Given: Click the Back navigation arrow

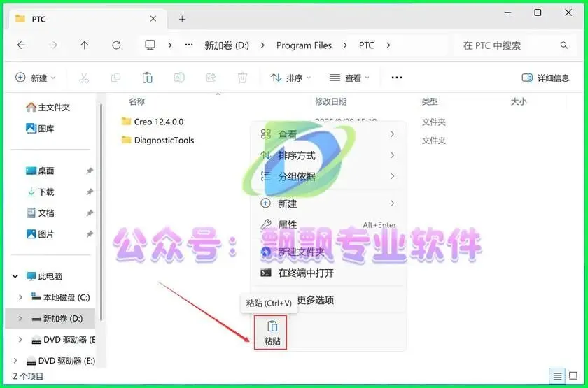Looking at the screenshot, I should tap(22, 45).
